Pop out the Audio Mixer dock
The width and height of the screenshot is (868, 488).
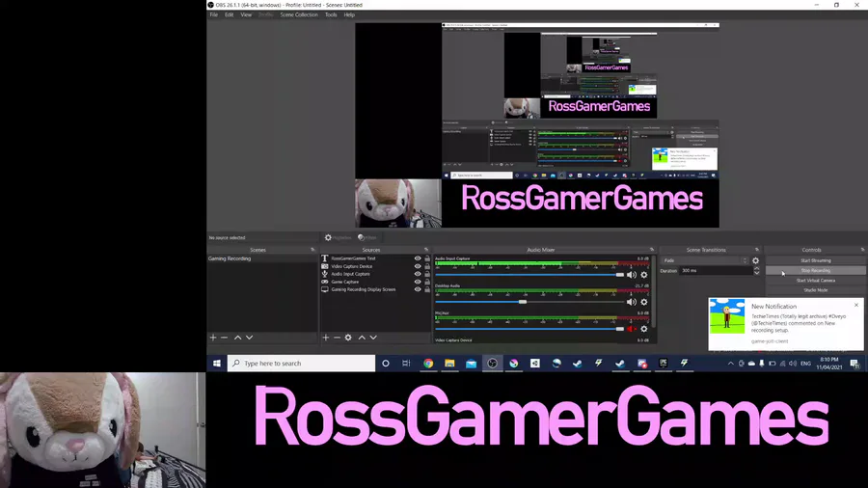(652, 250)
